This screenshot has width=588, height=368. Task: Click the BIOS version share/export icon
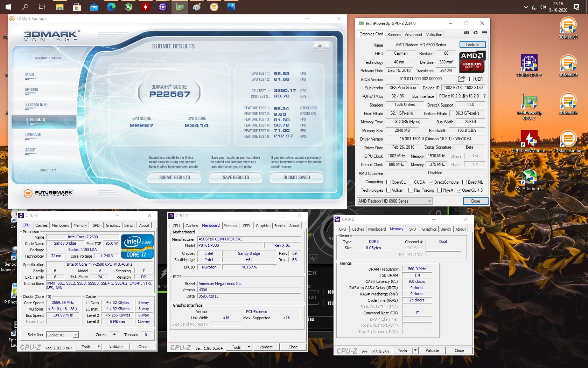[461, 79]
